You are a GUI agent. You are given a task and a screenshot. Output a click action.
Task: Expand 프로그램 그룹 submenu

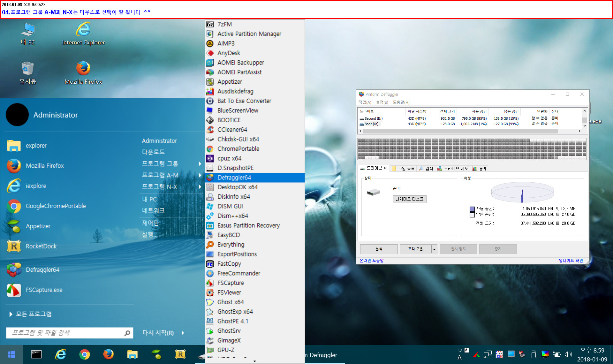(172, 163)
